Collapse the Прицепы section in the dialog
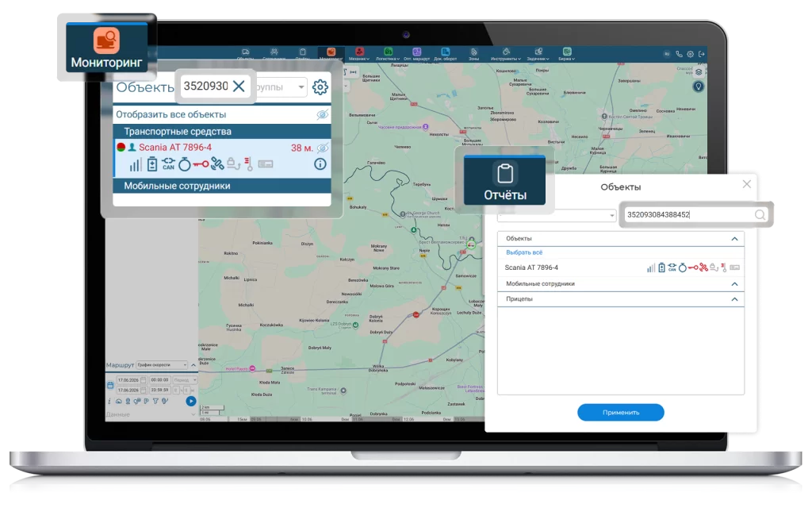The height and width of the screenshot is (508, 812). point(734,299)
